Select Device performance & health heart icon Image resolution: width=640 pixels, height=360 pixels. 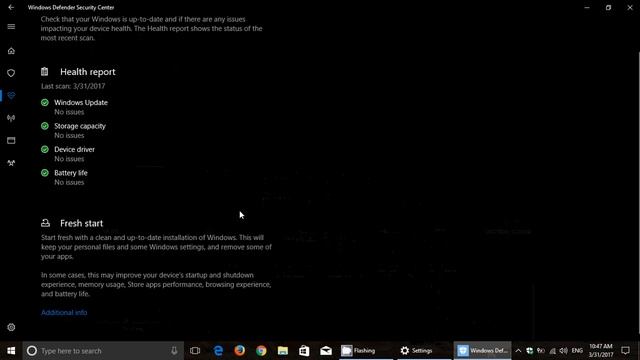11,96
